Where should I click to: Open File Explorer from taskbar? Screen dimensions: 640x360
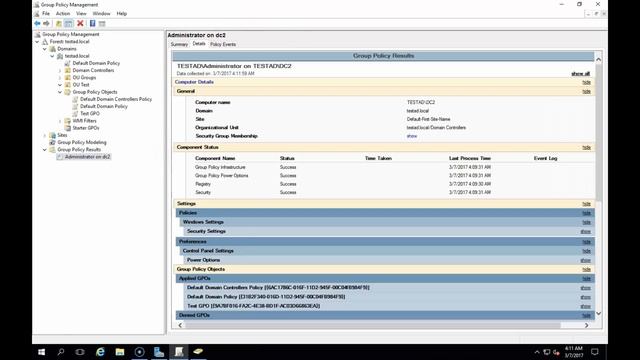click(120, 352)
